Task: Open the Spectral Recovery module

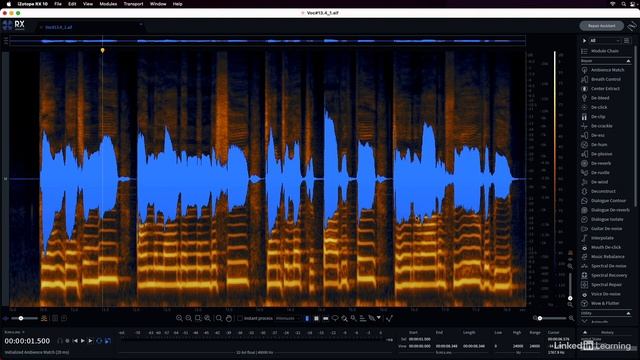Action: coord(603,276)
